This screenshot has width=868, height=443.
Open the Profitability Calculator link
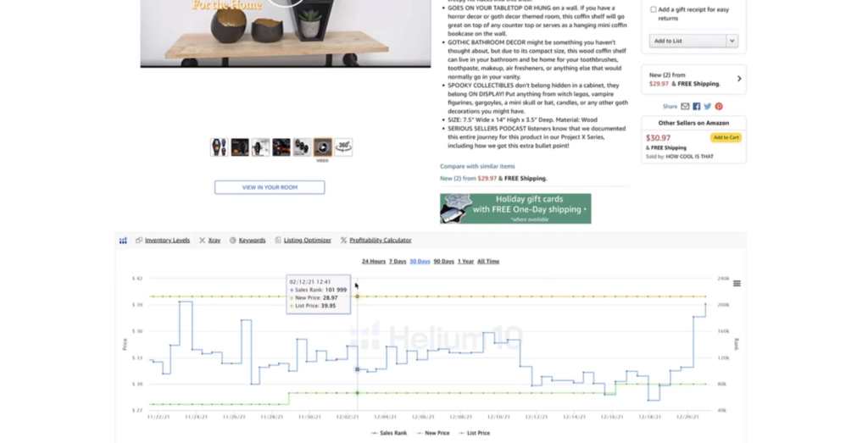point(381,240)
